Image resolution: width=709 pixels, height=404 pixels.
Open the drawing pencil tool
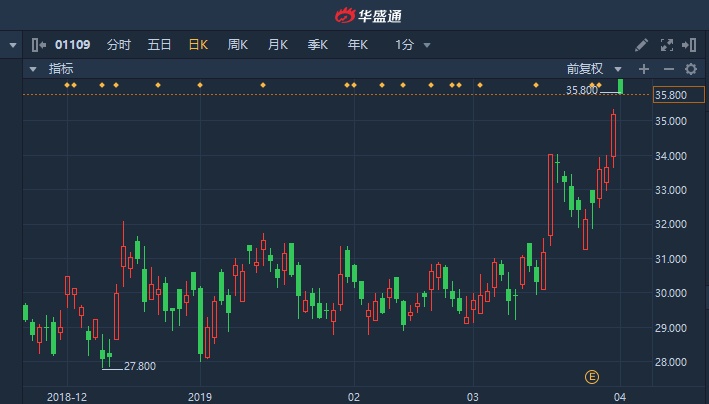[x=641, y=45]
